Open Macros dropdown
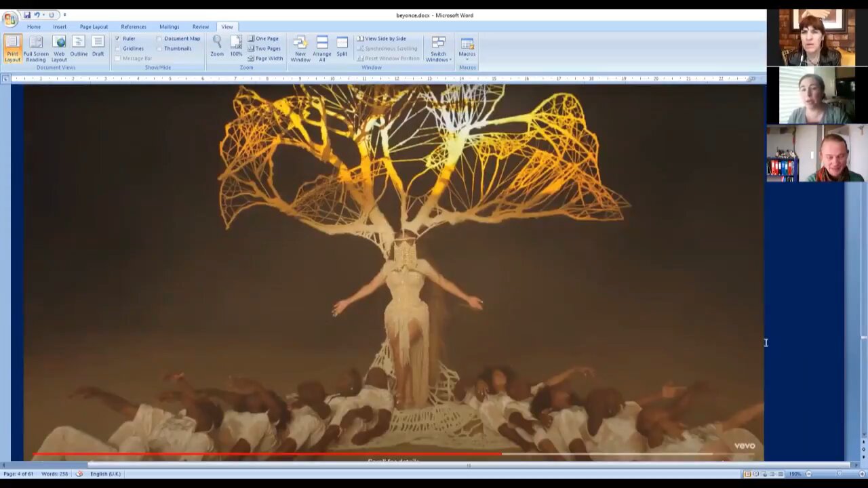 (467, 47)
